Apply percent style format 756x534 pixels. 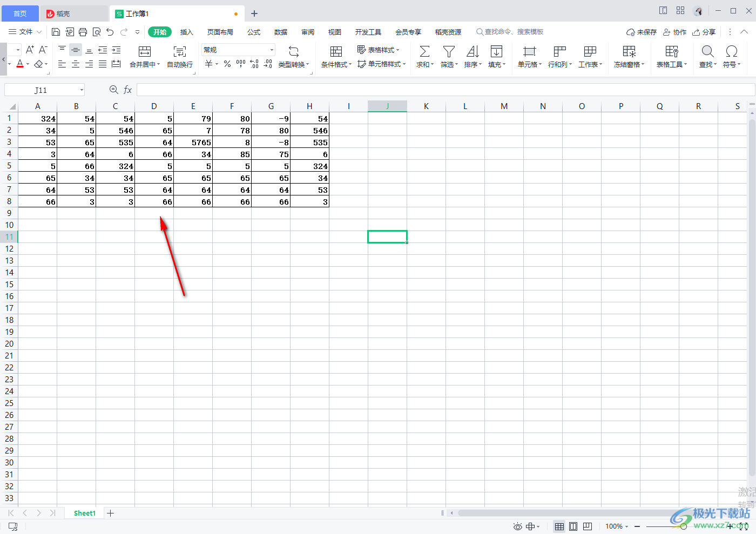tap(227, 64)
